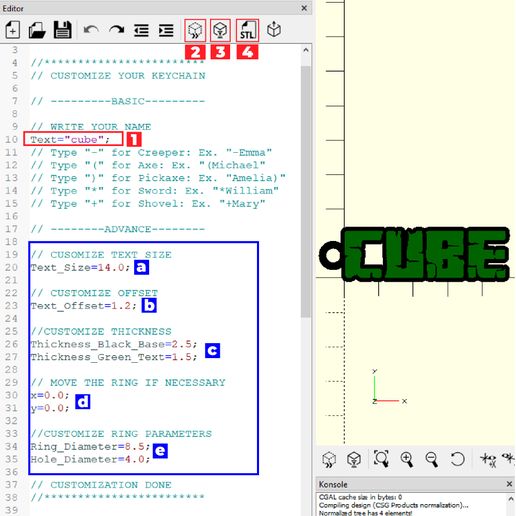Click the ADVANCE section divider comment
This screenshot has width=516, height=516.
tap(118, 229)
